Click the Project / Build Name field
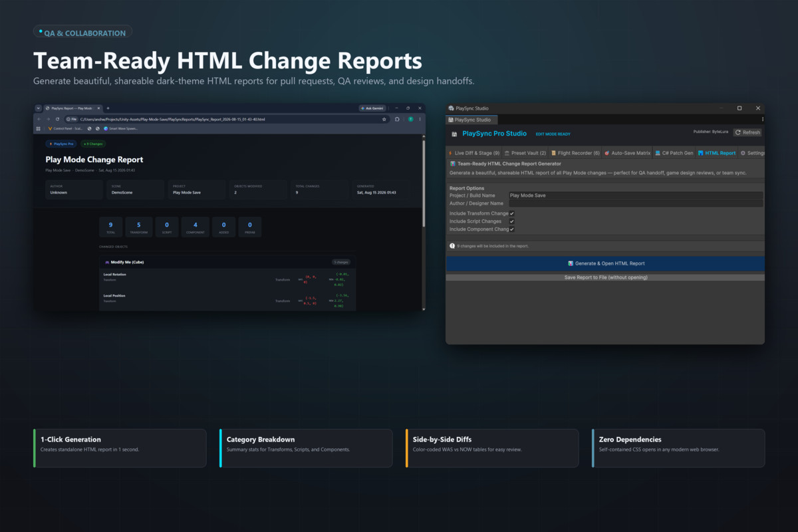 (636, 196)
